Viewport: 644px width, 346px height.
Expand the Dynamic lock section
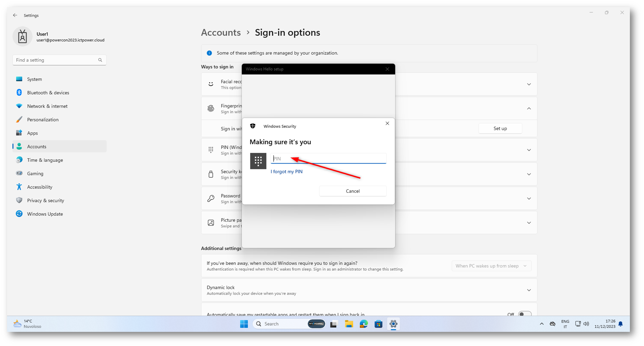[529, 290]
